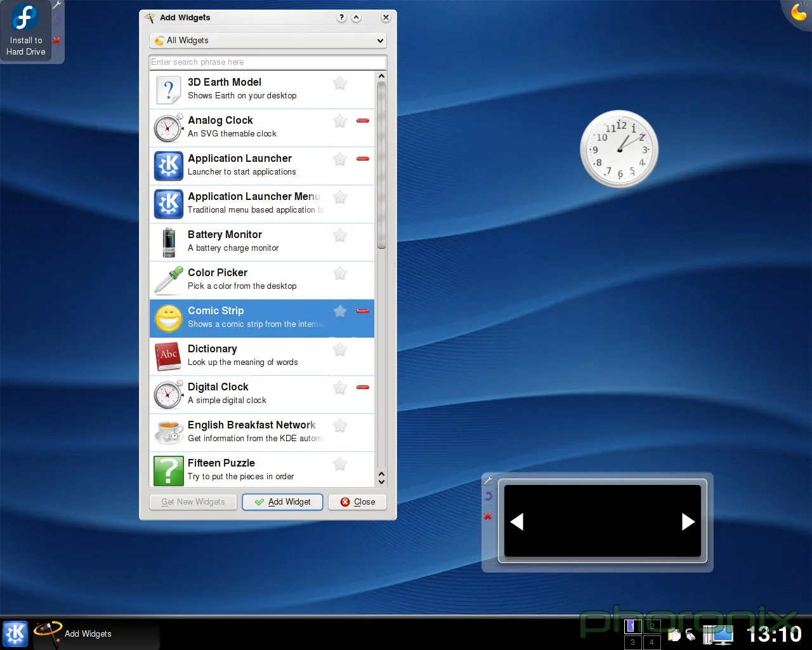Toggle favorite star for Application Launcher

click(340, 159)
